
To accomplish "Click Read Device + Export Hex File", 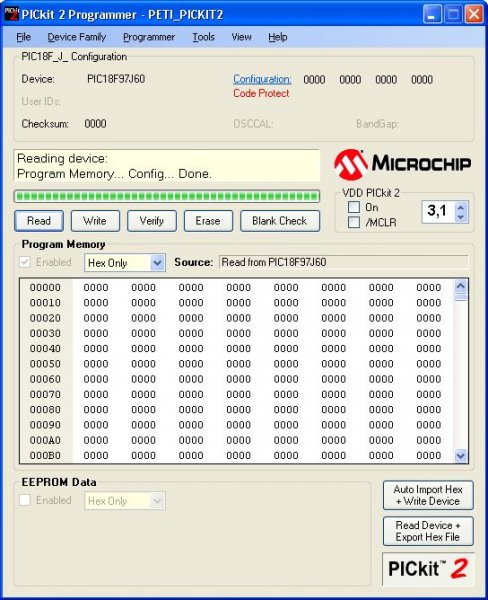I will click(x=428, y=531).
